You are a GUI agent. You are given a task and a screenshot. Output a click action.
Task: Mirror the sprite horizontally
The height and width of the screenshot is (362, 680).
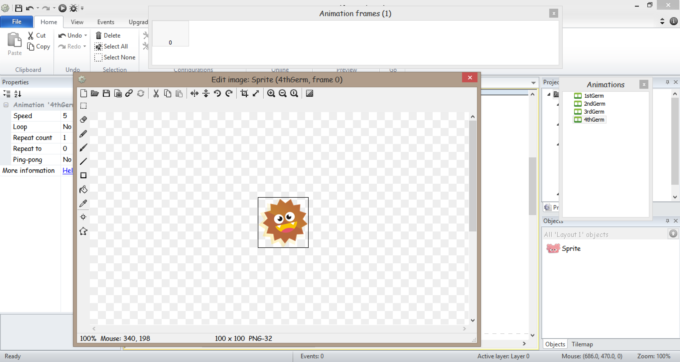(194, 93)
